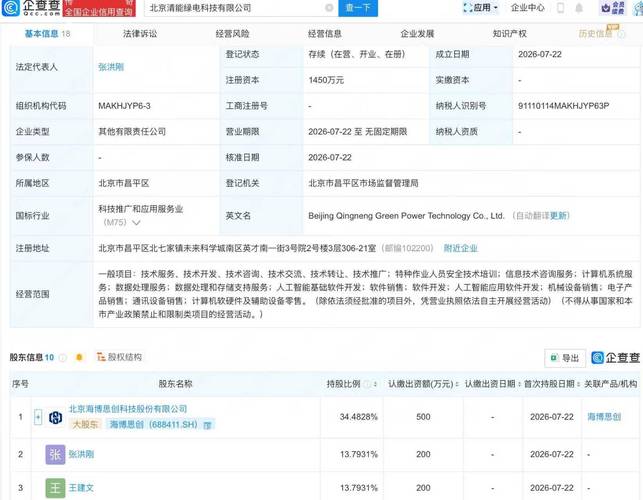Click the 查一下 search button
643x500 pixels.
(358, 8)
